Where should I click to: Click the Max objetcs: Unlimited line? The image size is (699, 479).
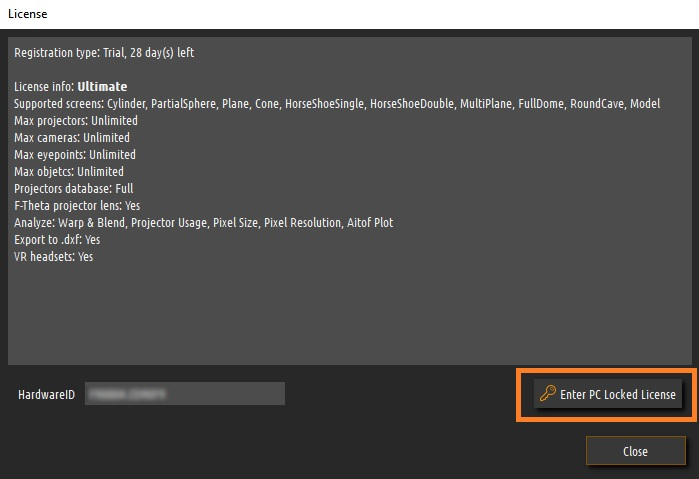[x=69, y=171]
